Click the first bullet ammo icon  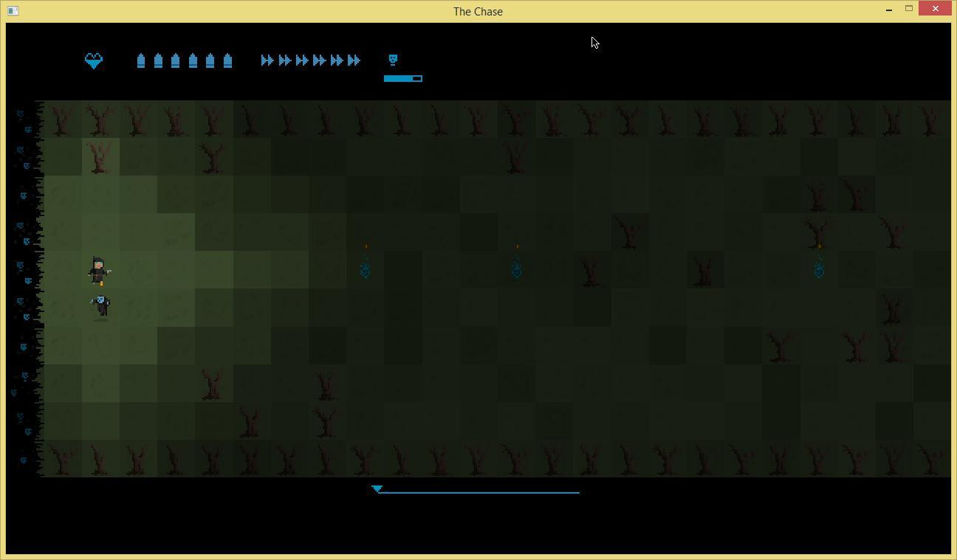click(x=141, y=61)
